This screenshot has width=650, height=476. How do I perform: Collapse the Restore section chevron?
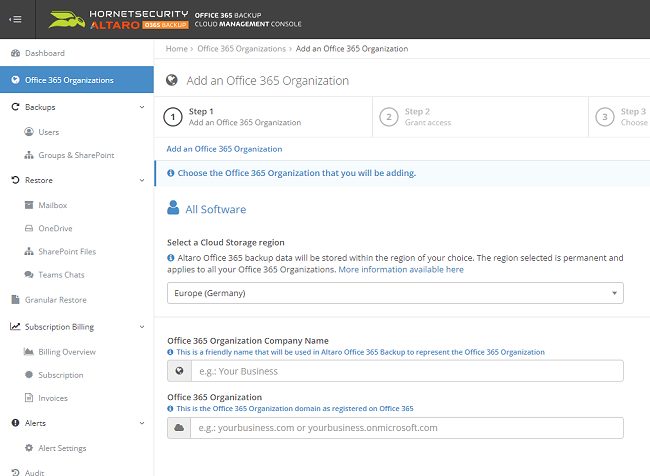tap(142, 180)
